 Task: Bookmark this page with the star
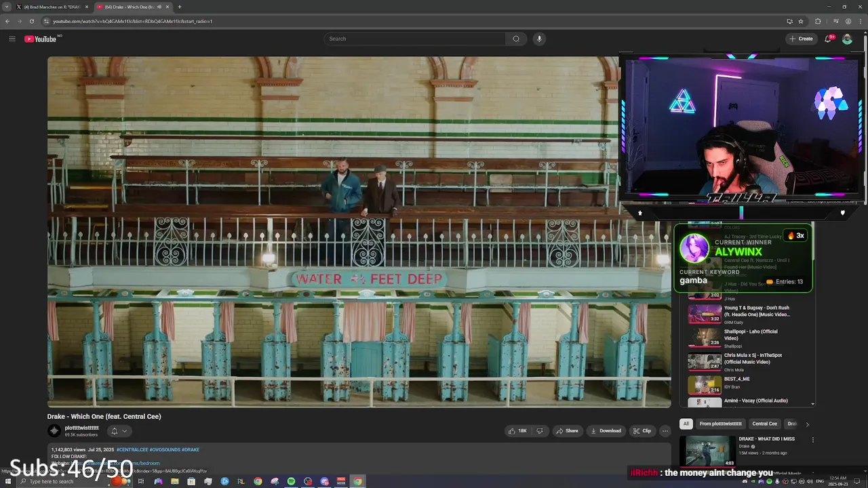click(801, 21)
